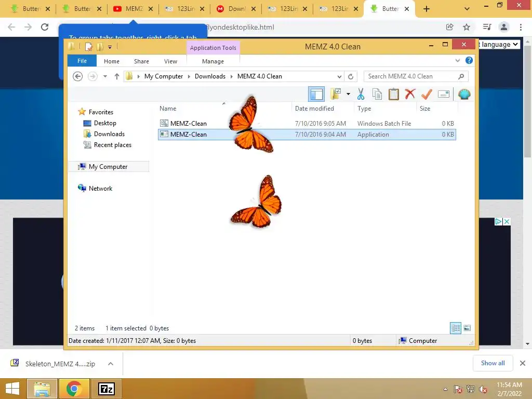This screenshot has width=532, height=399.
Task: Go up one folder level
Action: coord(117,76)
